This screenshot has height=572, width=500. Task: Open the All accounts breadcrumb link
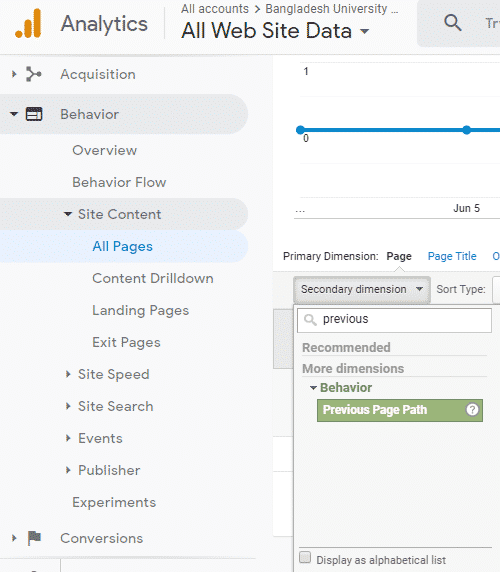215,9
